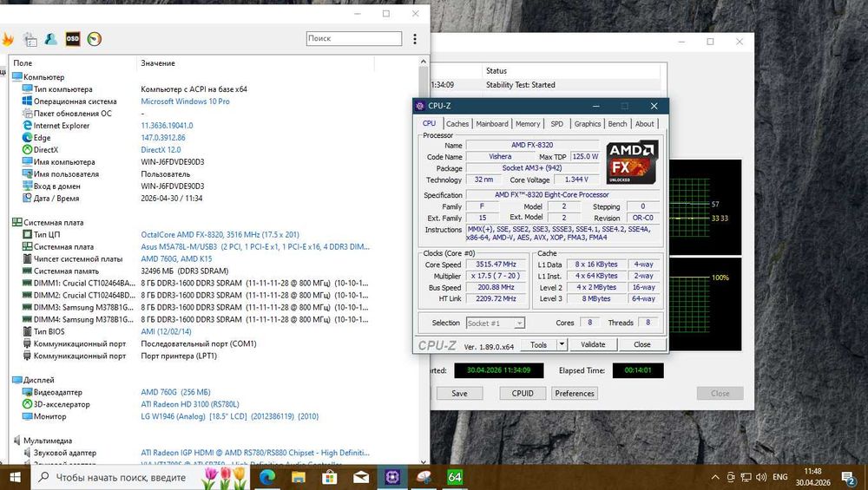Image resolution: width=868 pixels, height=490 pixels.
Task: Open the AMI (12/02/14) BIOS link
Action: point(166,331)
